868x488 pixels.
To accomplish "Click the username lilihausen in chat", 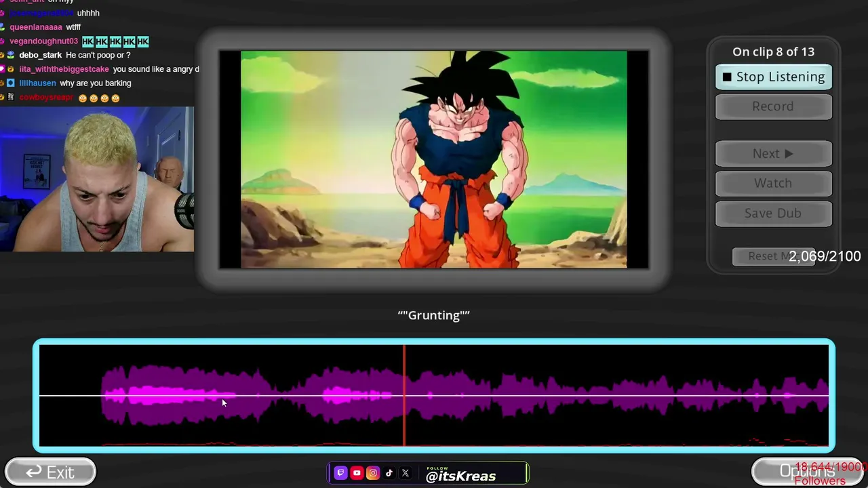I will [x=37, y=83].
